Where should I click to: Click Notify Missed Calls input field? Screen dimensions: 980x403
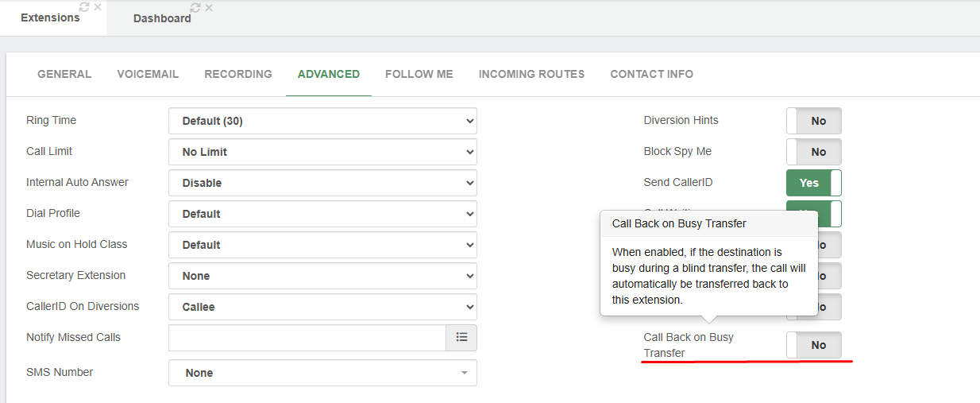pos(307,338)
